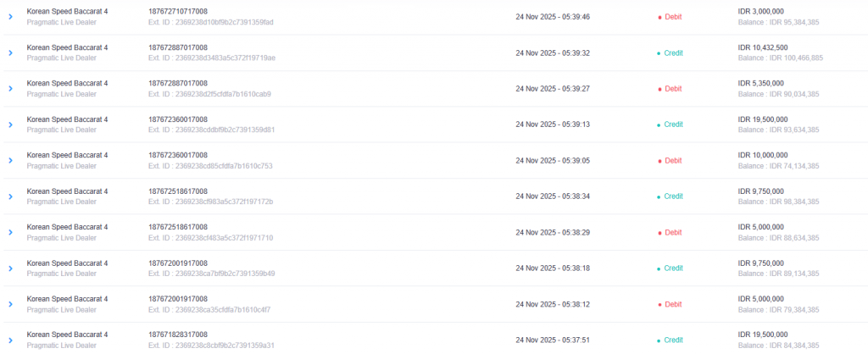This screenshot has width=868, height=354.
Task: Expand the 05:38:12 debit transaction row
Action: (x=10, y=305)
